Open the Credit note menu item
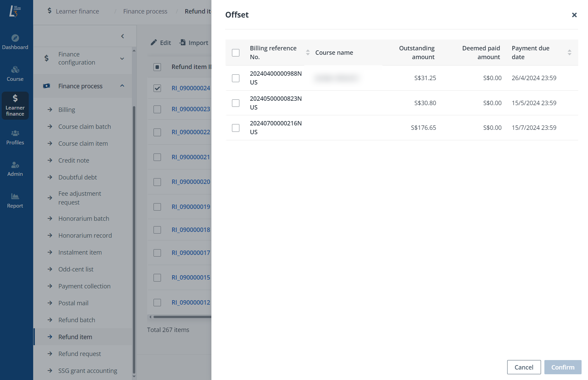 point(74,160)
